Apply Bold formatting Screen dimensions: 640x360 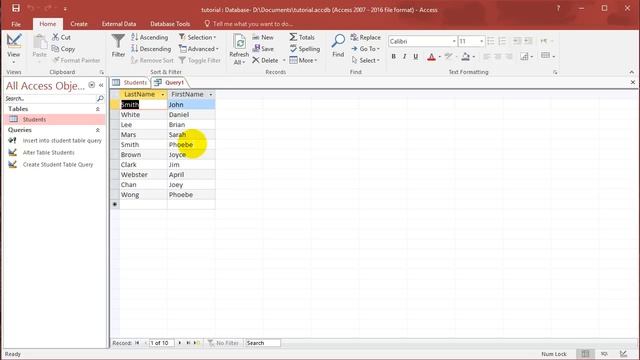click(393, 57)
